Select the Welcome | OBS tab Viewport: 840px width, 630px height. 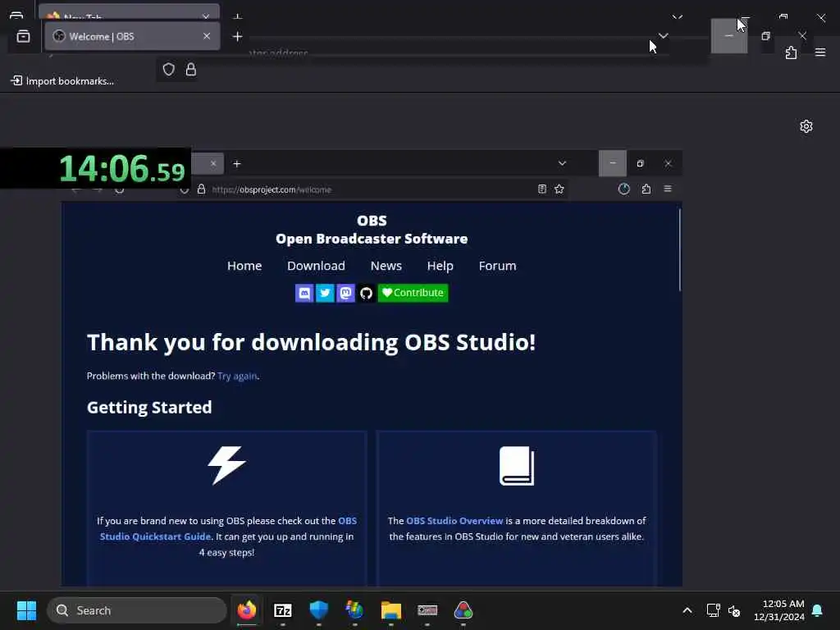132,36
